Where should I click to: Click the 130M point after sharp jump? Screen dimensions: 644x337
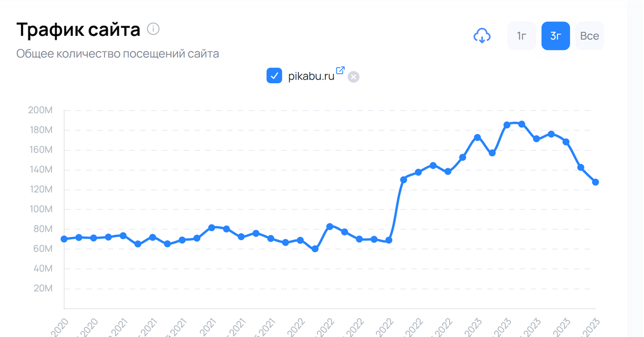tap(404, 180)
